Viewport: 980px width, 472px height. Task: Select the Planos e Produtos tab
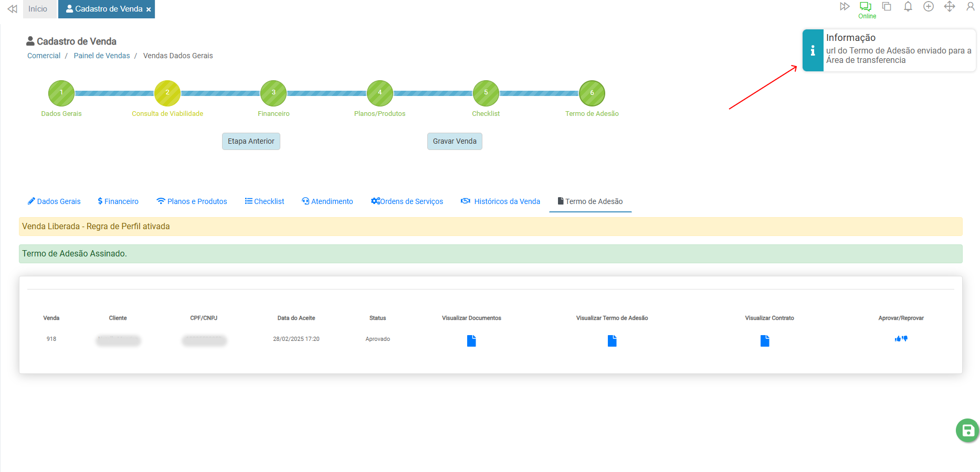click(192, 201)
